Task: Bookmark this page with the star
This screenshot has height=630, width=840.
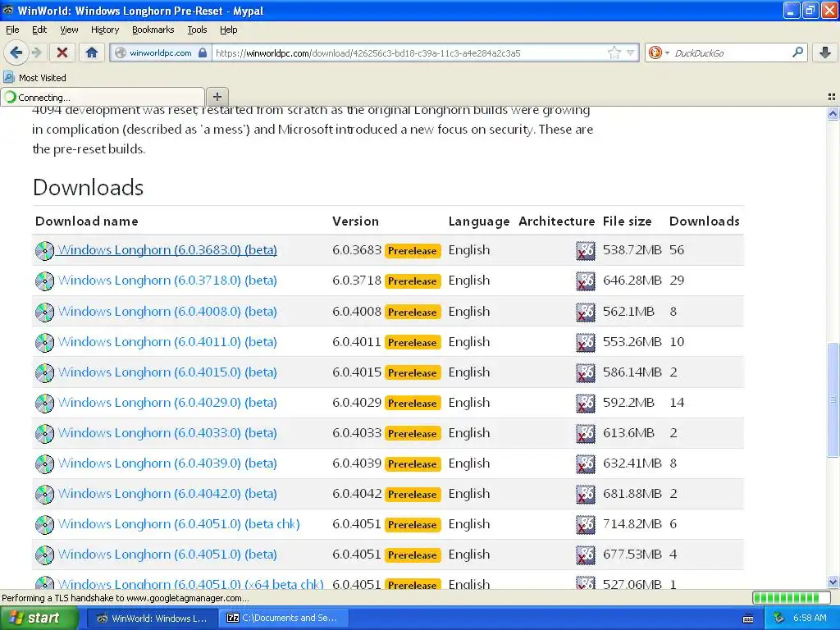Action: 614,52
